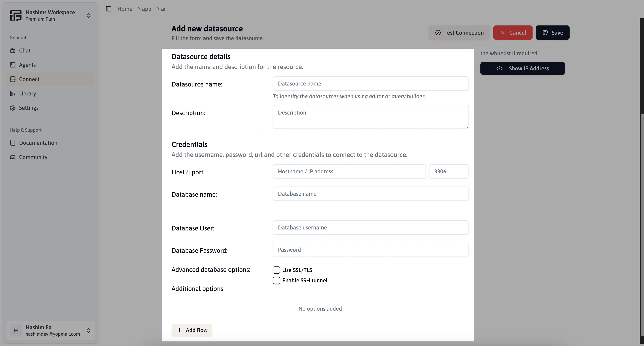
Task: Click the plus icon on Add Row
Action: [180, 330]
